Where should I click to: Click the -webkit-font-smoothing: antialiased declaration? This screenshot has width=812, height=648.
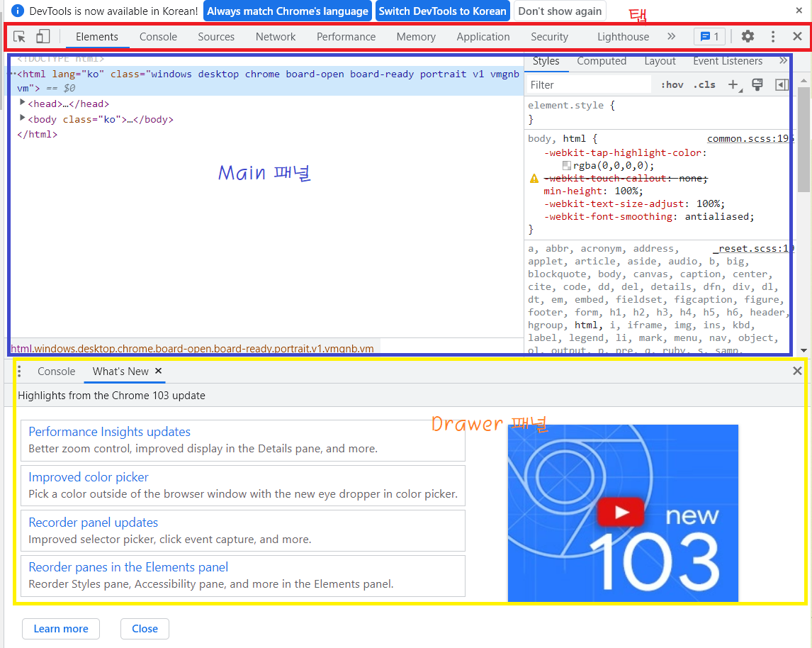tap(649, 216)
